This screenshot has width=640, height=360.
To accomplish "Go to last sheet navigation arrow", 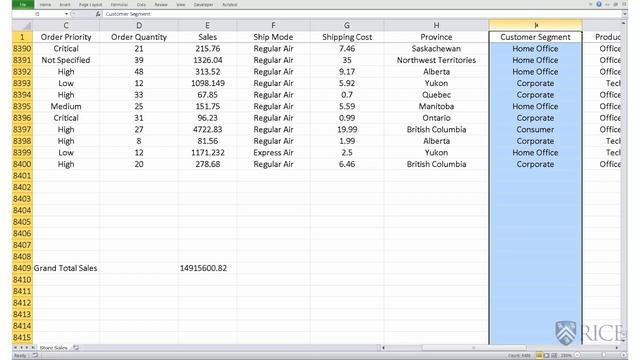I will pyautogui.click(x=33, y=348).
